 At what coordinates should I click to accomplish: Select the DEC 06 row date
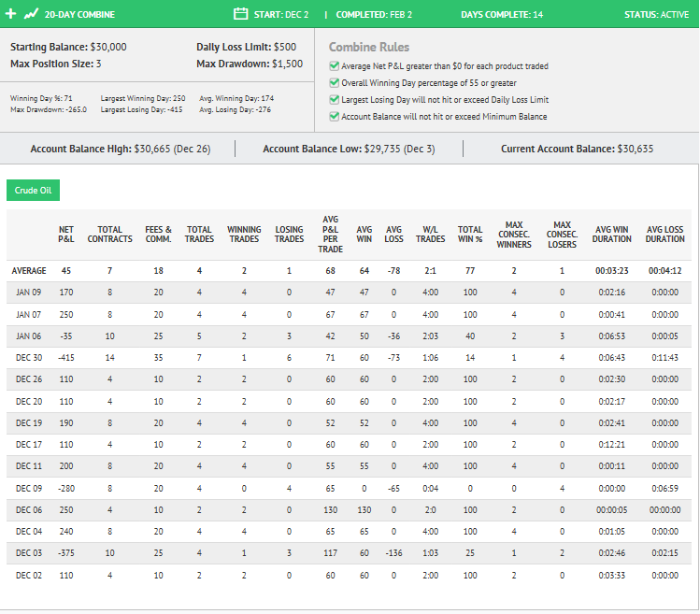pyautogui.click(x=29, y=509)
